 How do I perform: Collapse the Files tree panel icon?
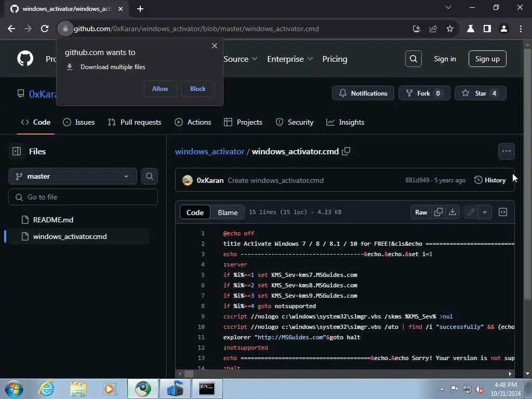point(17,151)
